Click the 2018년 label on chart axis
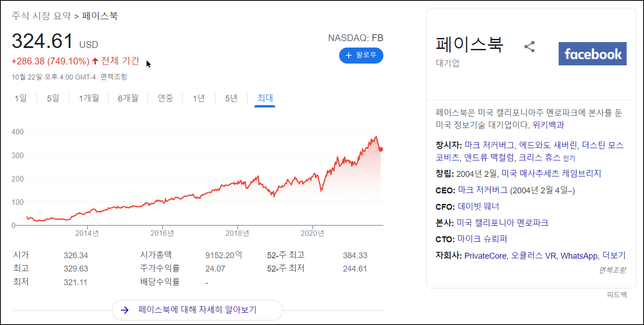Screen dimensions: 644x325 (x=237, y=233)
